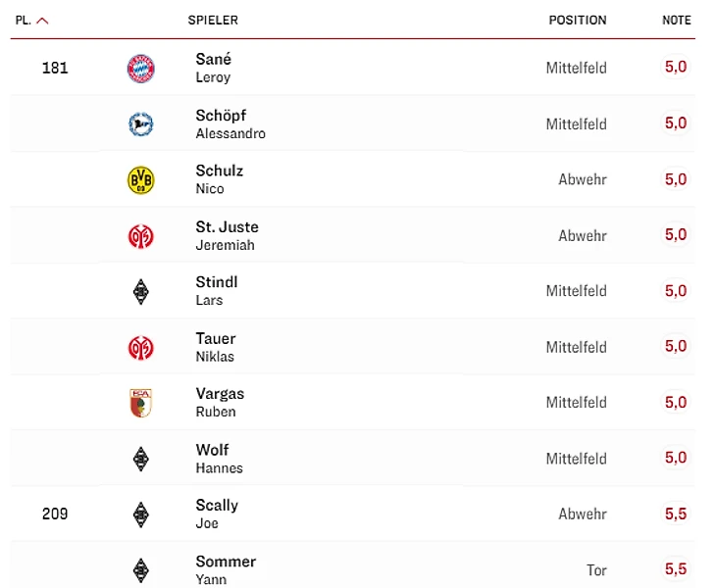Click Gladbach crest next to Wolf

click(141, 459)
